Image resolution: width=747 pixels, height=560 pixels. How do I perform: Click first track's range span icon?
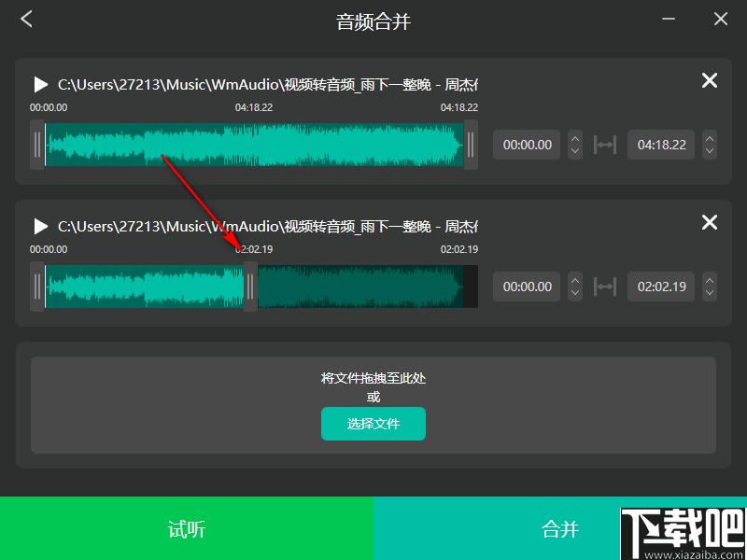(604, 145)
